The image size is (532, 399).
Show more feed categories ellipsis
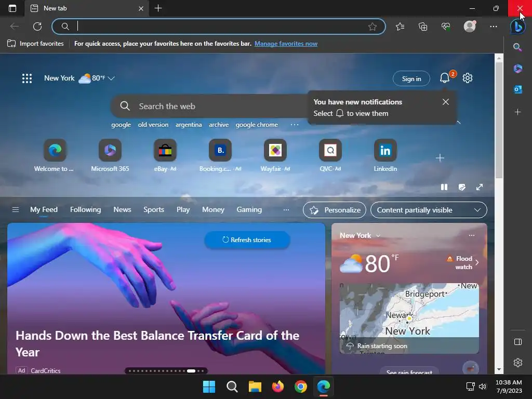[286, 210]
